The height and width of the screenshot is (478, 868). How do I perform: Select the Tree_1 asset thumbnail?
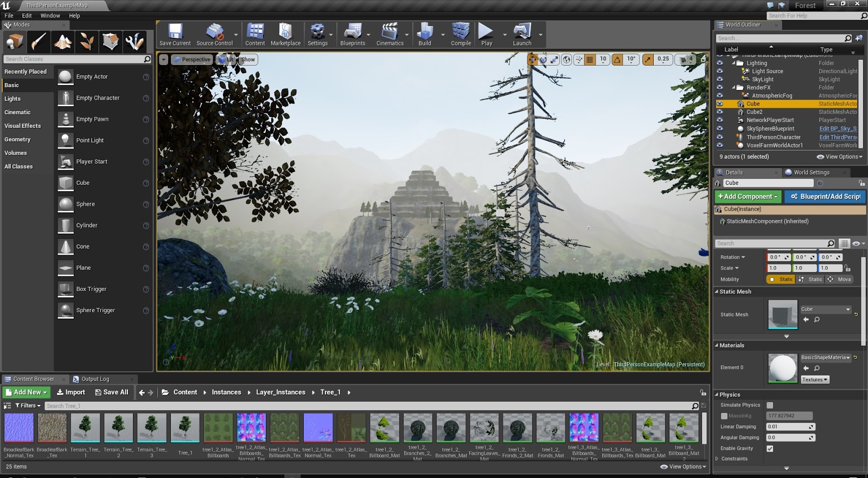click(x=185, y=428)
